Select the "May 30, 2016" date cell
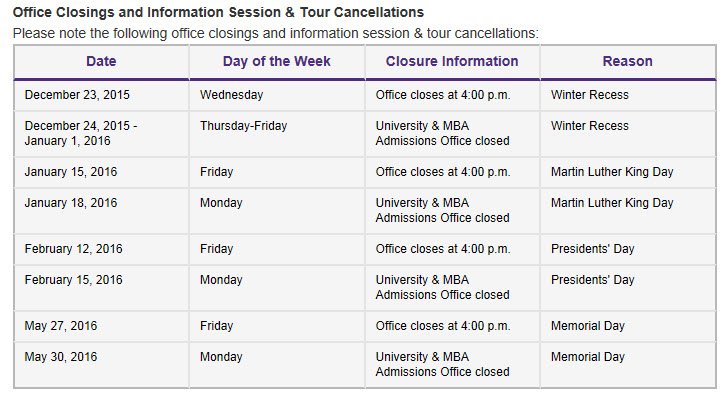 click(61, 357)
